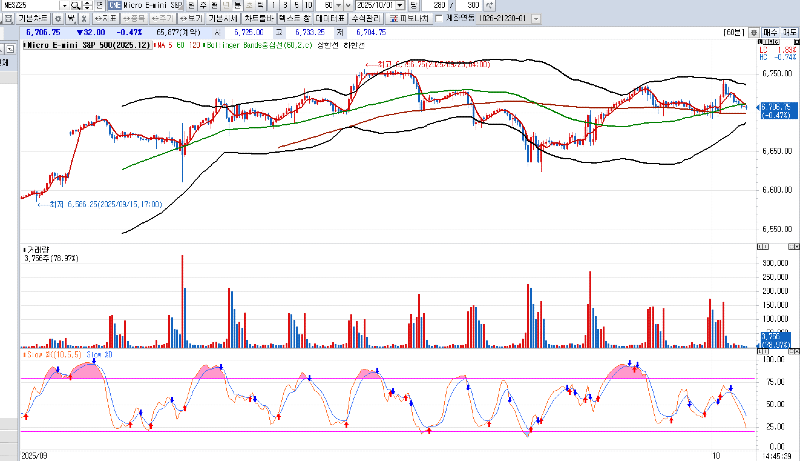Viewport: 800px width, 461px height.
Task: Open the symbol code dropdown arrow
Action: pos(64,5)
